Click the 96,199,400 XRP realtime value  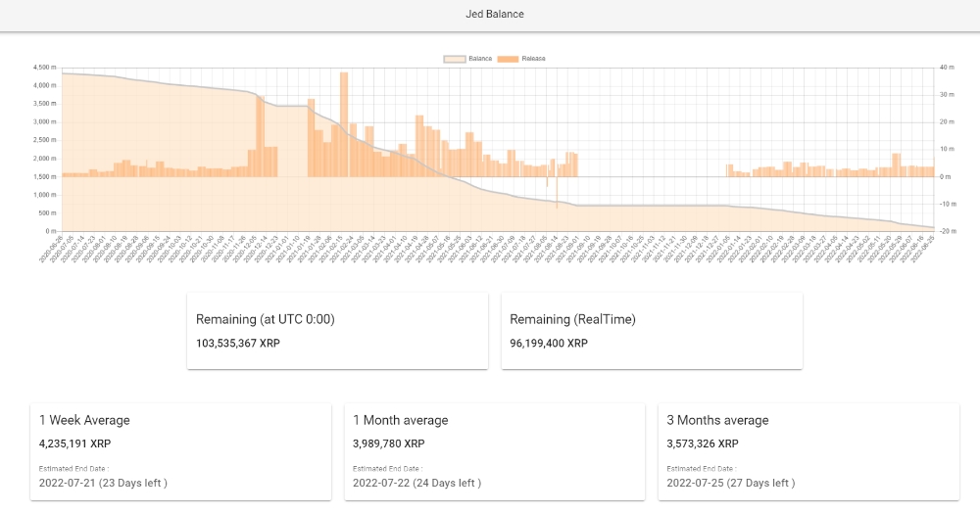click(x=549, y=344)
